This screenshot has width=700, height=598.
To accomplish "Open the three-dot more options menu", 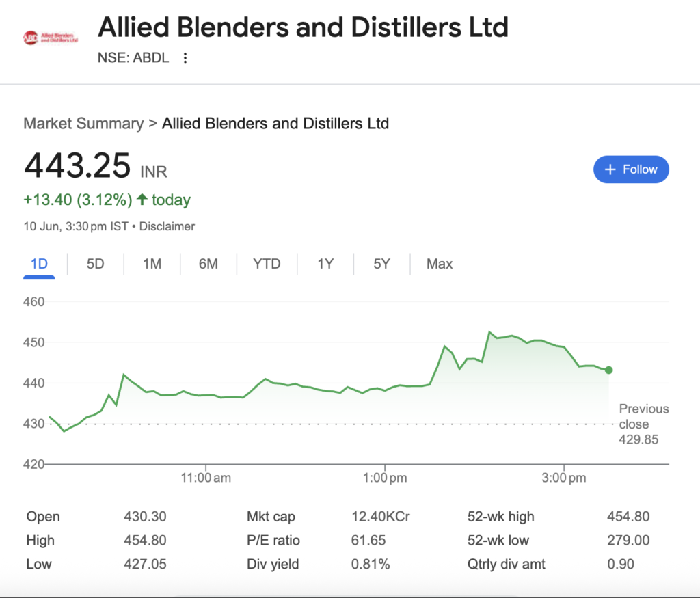I will [x=185, y=58].
